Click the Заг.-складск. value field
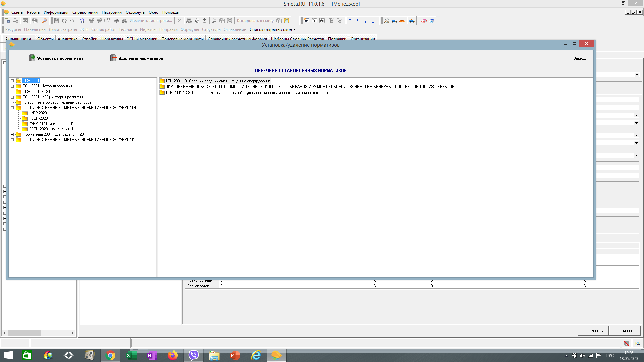This screenshot has height=362, width=644. (x=295, y=286)
